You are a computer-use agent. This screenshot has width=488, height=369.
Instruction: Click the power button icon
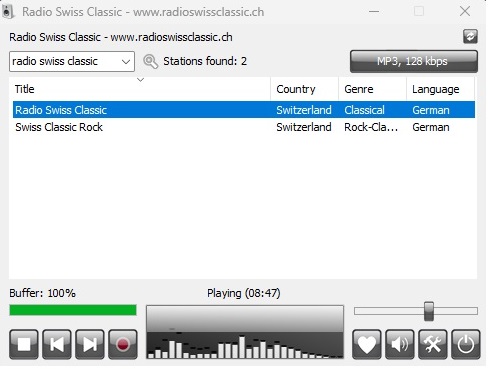point(466,344)
